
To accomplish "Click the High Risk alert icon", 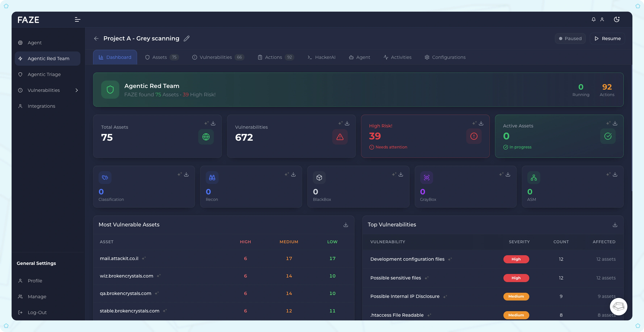I will [x=474, y=136].
